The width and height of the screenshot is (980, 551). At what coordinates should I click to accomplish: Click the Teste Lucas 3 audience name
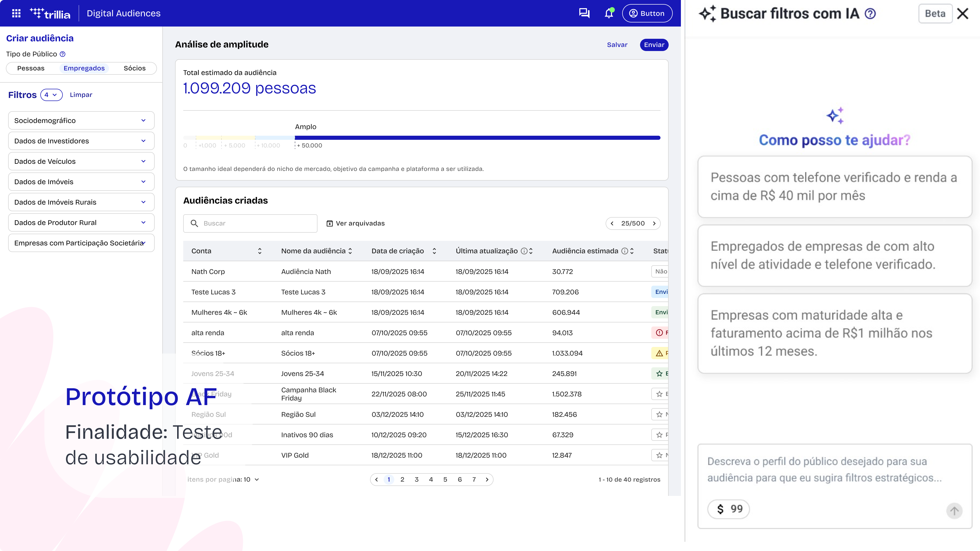pos(303,292)
